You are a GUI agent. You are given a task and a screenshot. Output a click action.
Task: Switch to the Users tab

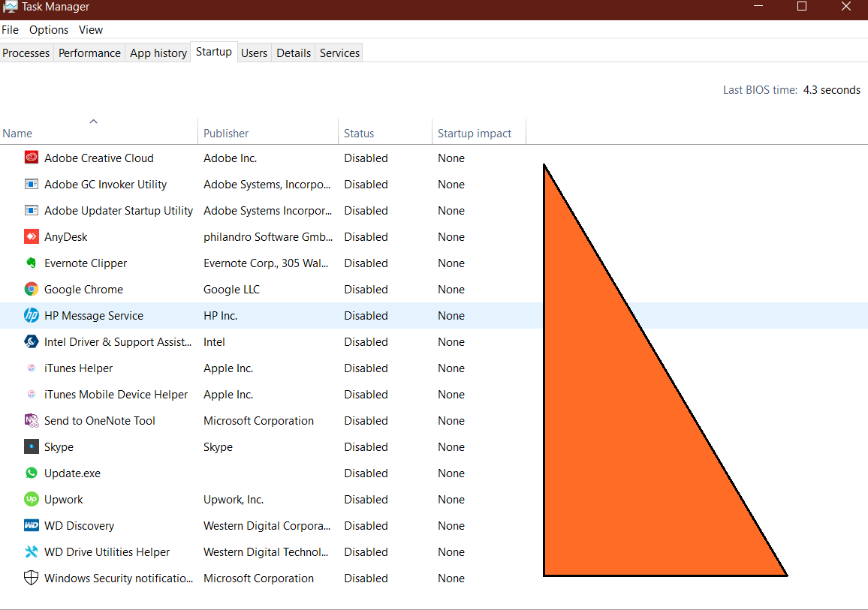[x=254, y=53]
